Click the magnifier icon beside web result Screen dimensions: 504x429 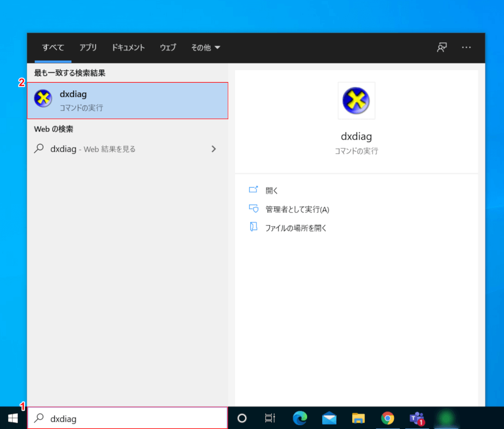pos(39,149)
